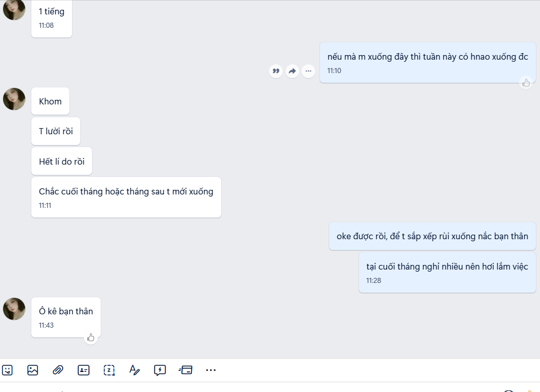Send a photo using image icon
This screenshot has width=540, height=392.
point(33,370)
